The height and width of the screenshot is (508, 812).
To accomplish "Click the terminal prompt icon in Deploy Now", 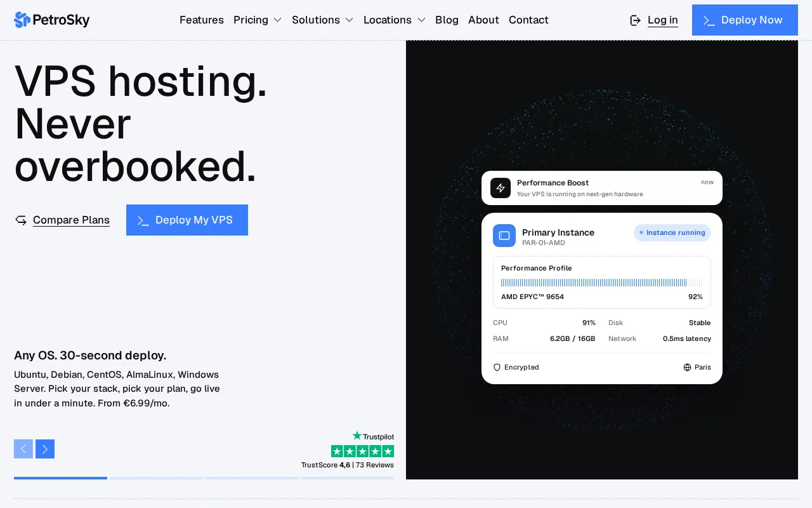I will click(x=709, y=20).
